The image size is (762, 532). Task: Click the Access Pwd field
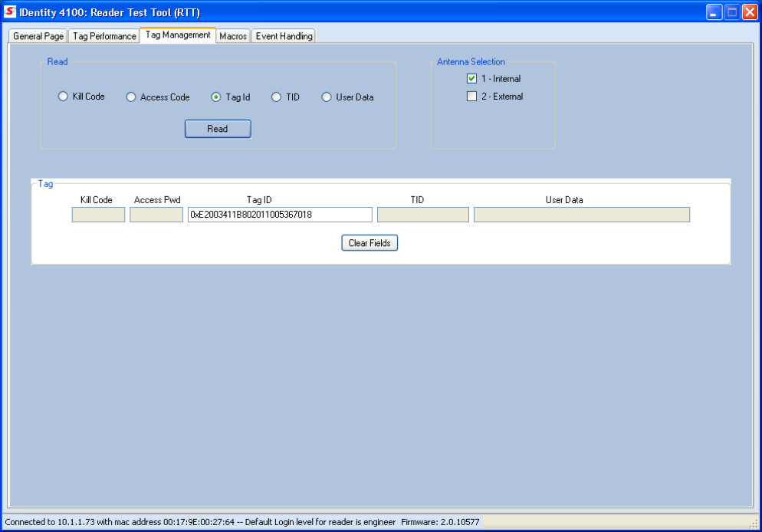(x=156, y=215)
